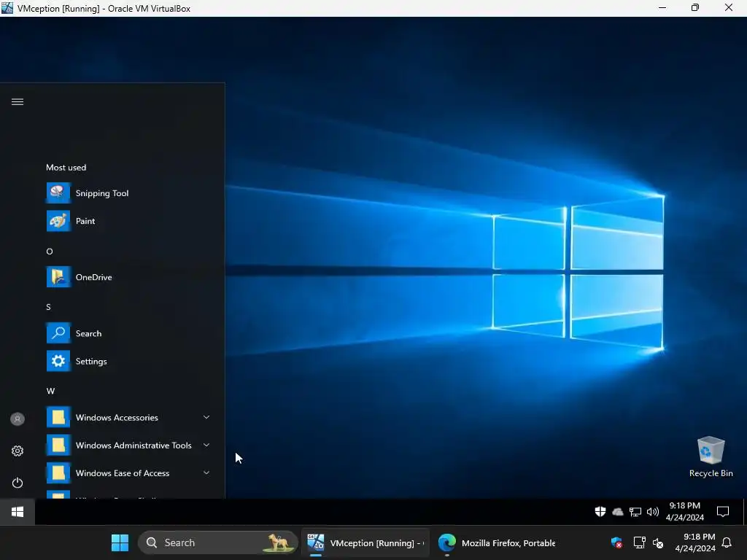Screen dimensions: 747x560
Task: Expand the Start menu hamburger navigation
Action: click(18, 102)
